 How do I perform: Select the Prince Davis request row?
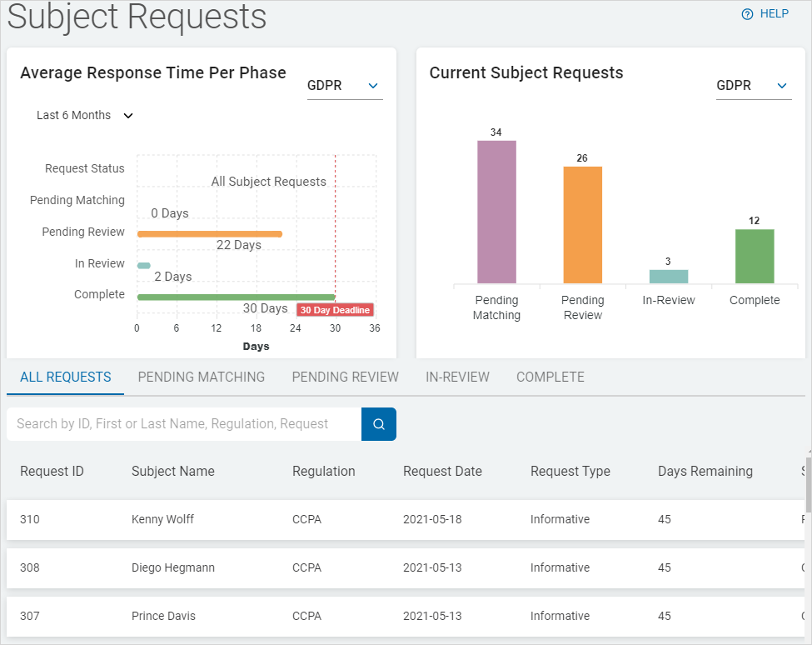click(163, 616)
